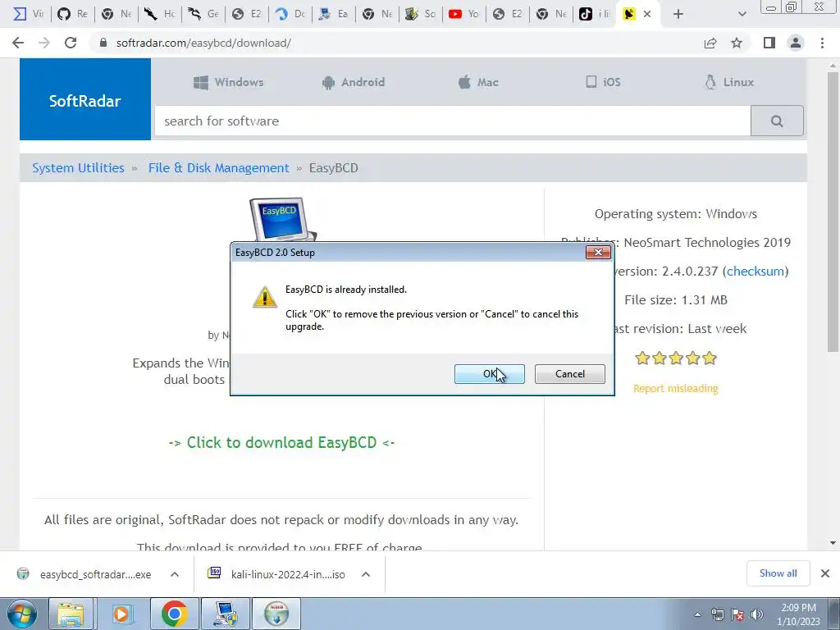This screenshot has width=840, height=630.
Task: Open easybcd_softradar exe download item
Action: [84, 574]
